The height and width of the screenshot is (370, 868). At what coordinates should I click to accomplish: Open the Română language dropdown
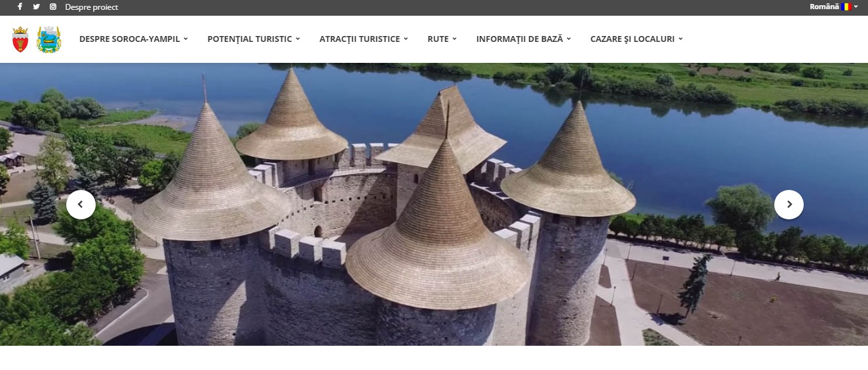[x=834, y=7]
